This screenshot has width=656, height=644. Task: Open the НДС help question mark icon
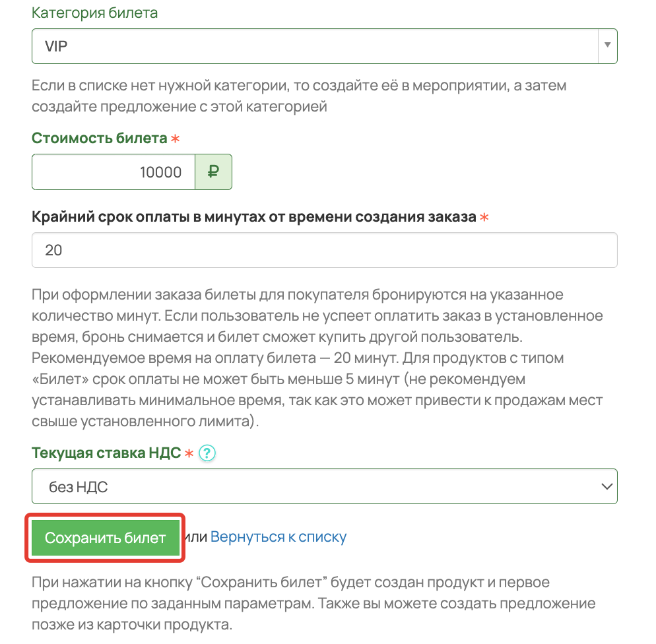207,453
